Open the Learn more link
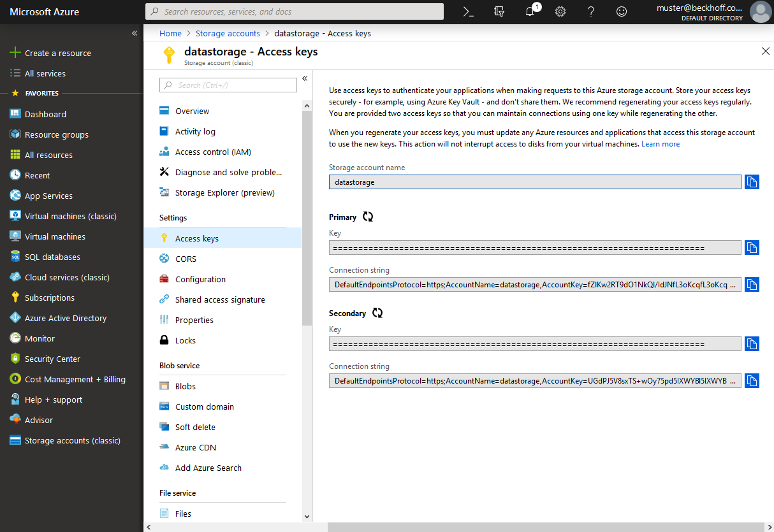The height and width of the screenshot is (532, 774). pos(661,144)
